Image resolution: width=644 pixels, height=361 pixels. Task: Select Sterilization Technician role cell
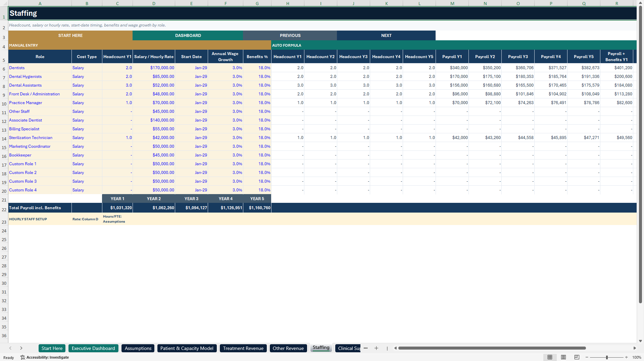pyautogui.click(x=40, y=138)
